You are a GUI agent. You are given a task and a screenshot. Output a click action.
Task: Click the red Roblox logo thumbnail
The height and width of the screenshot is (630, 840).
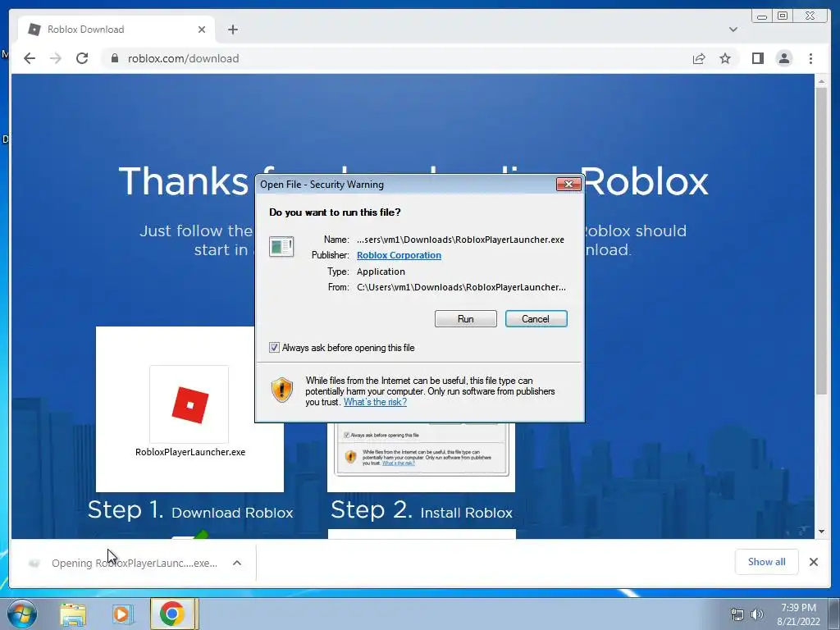189,404
